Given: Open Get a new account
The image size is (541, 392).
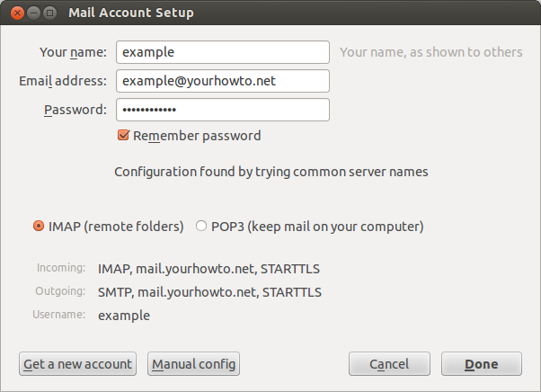Looking at the screenshot, I should click(x=77, y=364).
